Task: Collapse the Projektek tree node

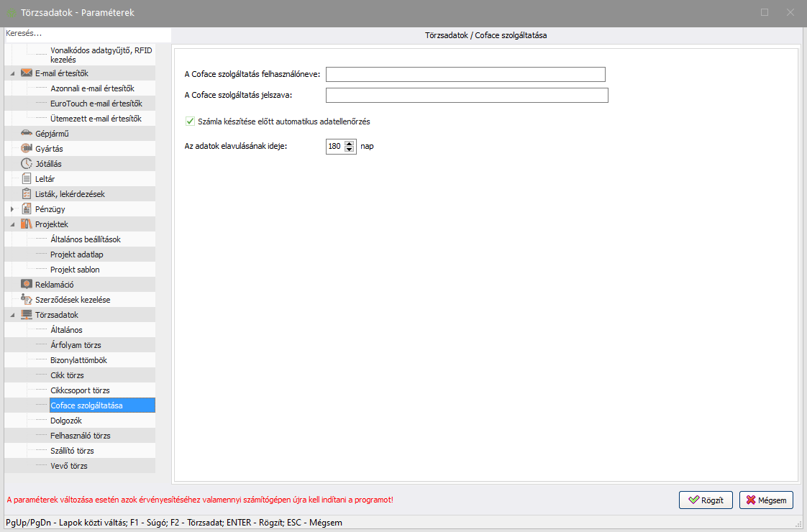Action: [12, 224]
